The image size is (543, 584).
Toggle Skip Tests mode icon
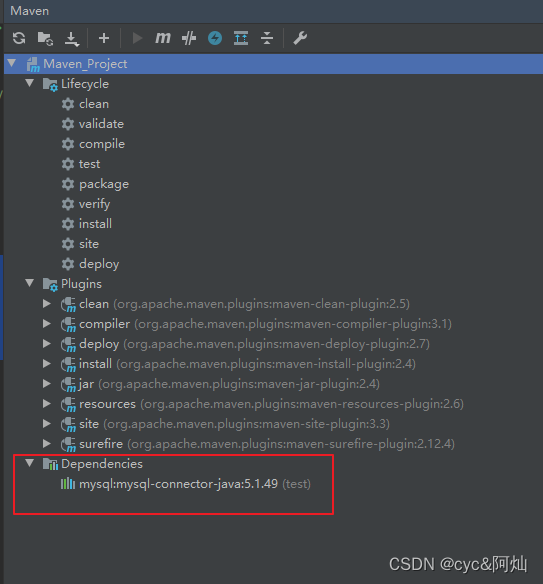click(x=189, y=38)
